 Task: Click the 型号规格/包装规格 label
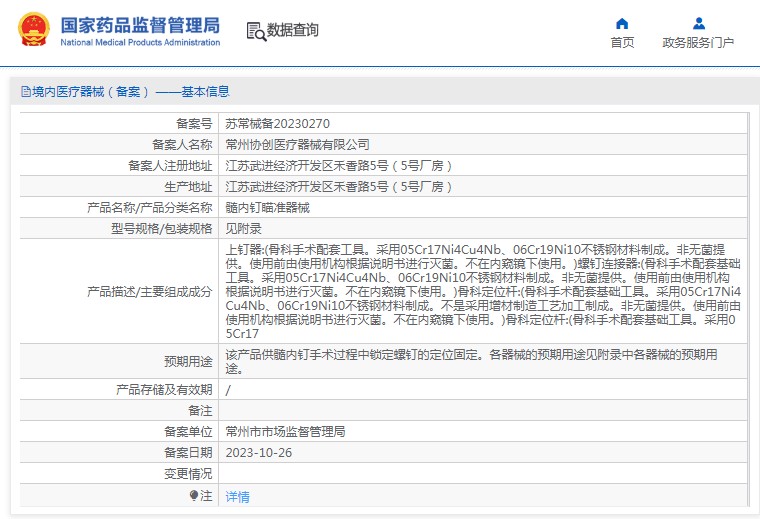click(161, 229)
